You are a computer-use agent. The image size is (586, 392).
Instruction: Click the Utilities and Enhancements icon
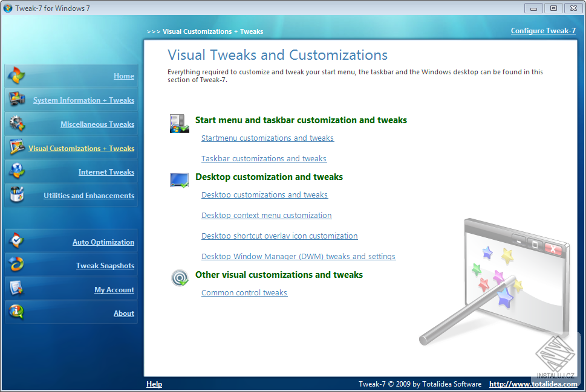pos(17,194)
